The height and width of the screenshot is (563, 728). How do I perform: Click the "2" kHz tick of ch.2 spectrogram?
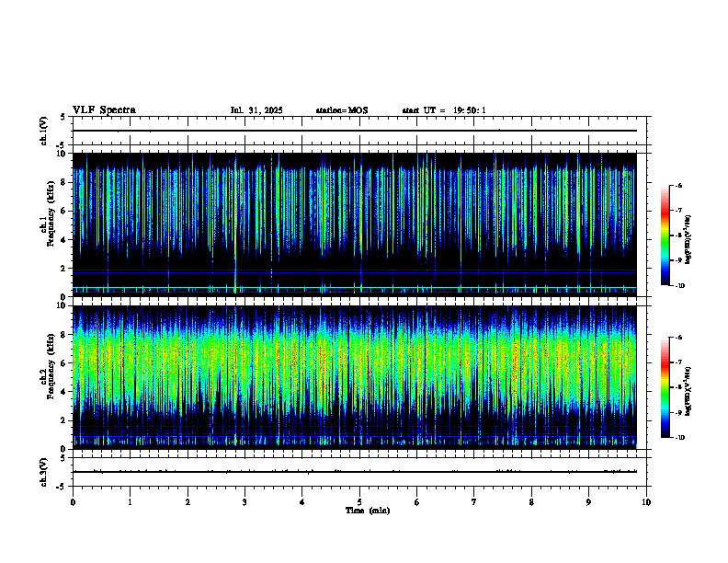tap(64, 420)
